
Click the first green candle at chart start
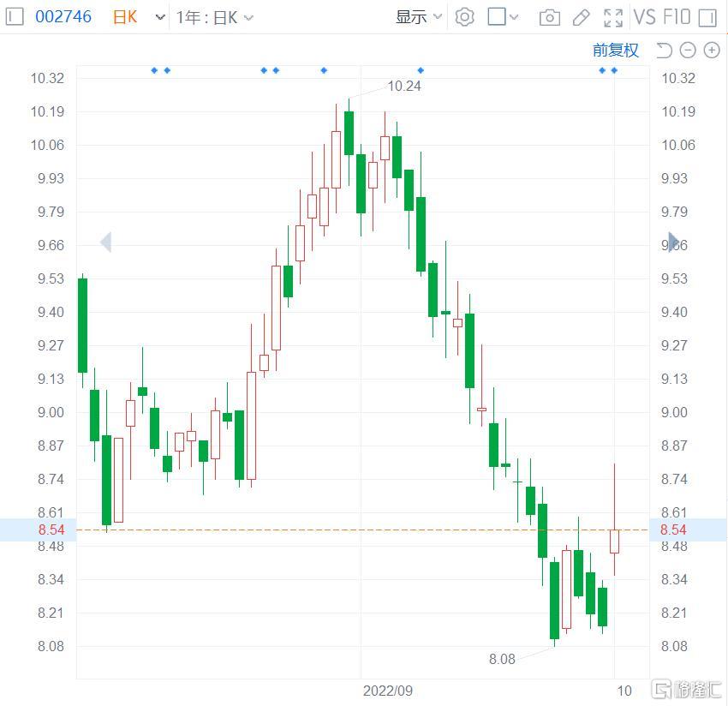tap(82, 326)
